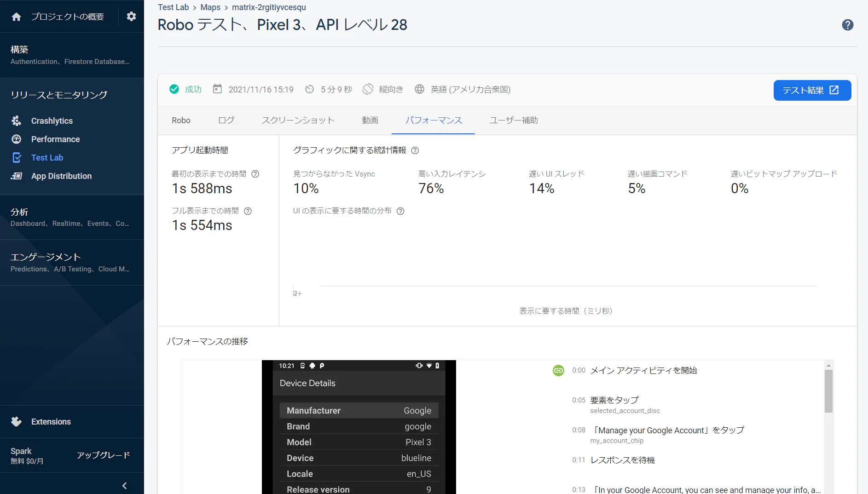Open project settings gear icon

[x=131, y=17]
